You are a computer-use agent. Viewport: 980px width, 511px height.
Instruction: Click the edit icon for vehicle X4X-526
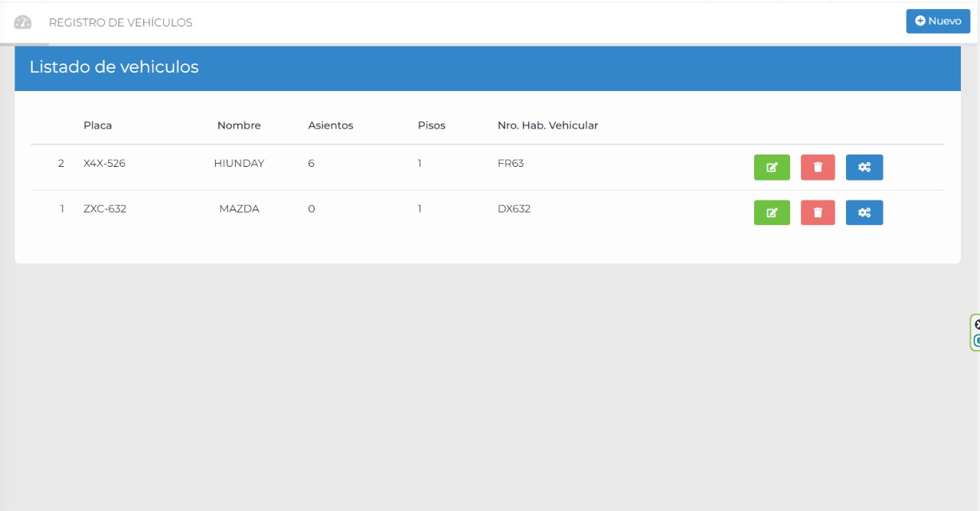pos(772,168)
